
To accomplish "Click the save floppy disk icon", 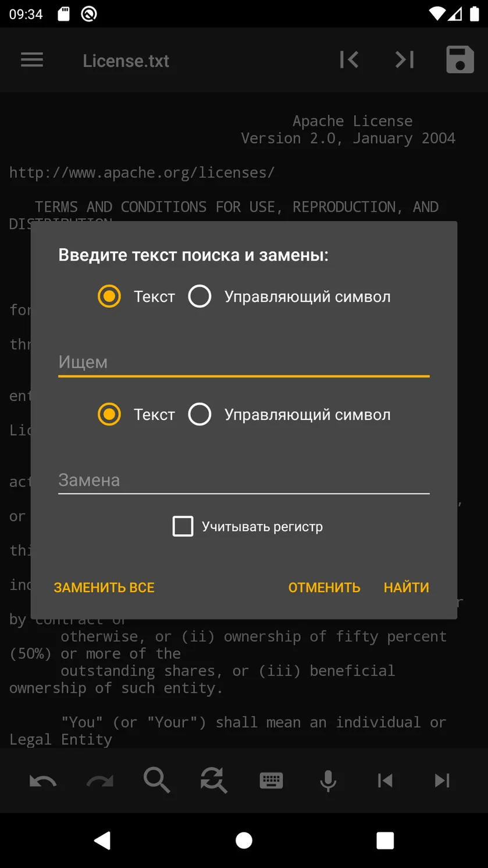I will [x=460, y=60].
